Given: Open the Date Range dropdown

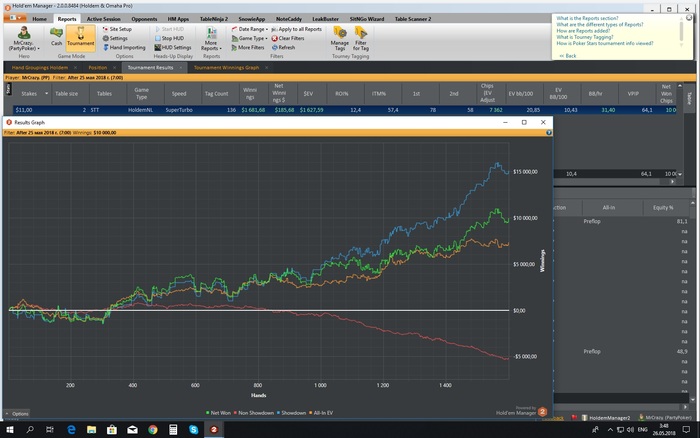Looking at the screenshot, I should pos(250,29).
